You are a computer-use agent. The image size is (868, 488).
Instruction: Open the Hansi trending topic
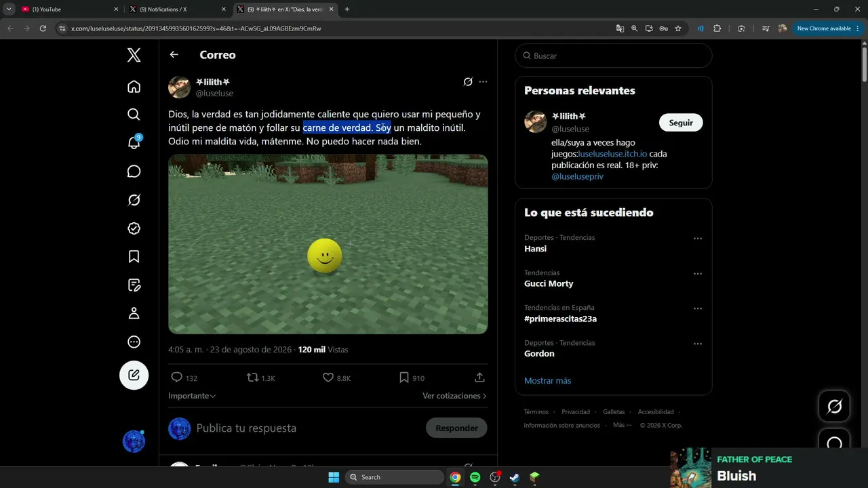tap(536, 249)
